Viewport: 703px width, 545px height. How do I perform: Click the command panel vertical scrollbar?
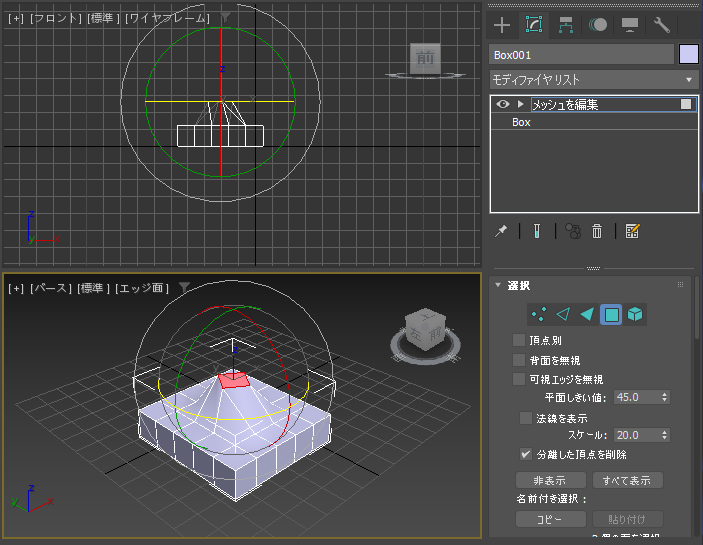(697, 308)
